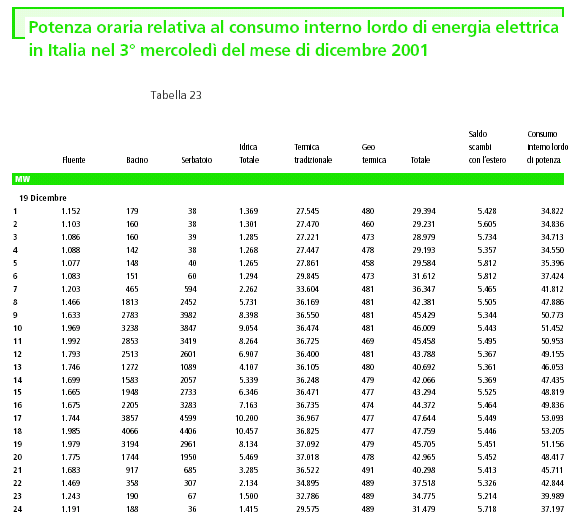Viewport: 570px width, 518px height.
Task: Click Bacino value 4066 in hour 18
Action: click(130, 431)
